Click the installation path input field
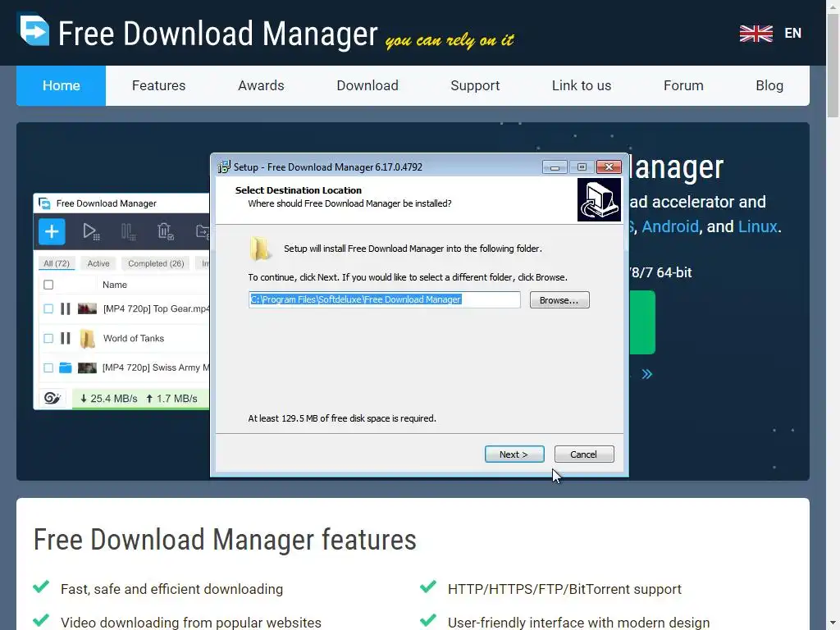This screenshot has height=630, width=840. pyautogui.click(x=384, y=299)
